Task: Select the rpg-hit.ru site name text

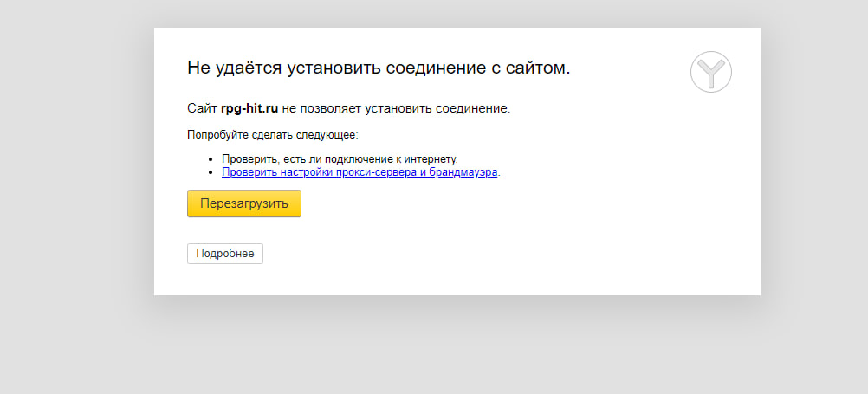Action: tap(249, 108)
